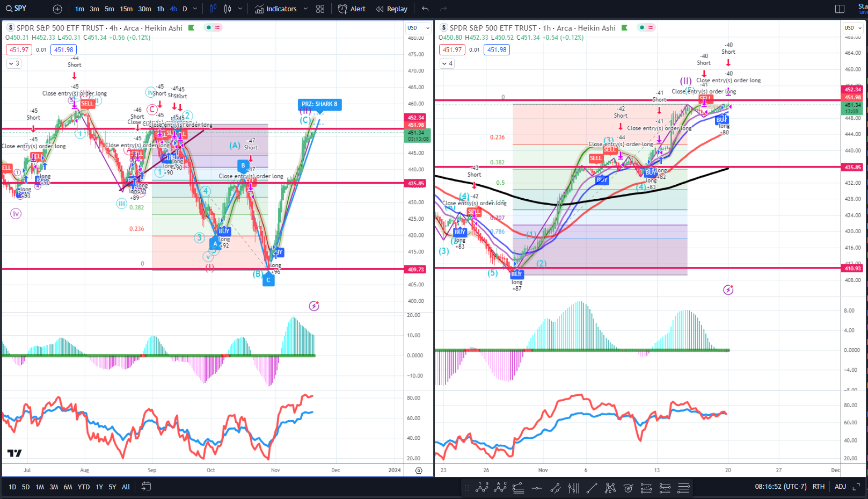Select the 1m timeframe

[x=79, y=9]
